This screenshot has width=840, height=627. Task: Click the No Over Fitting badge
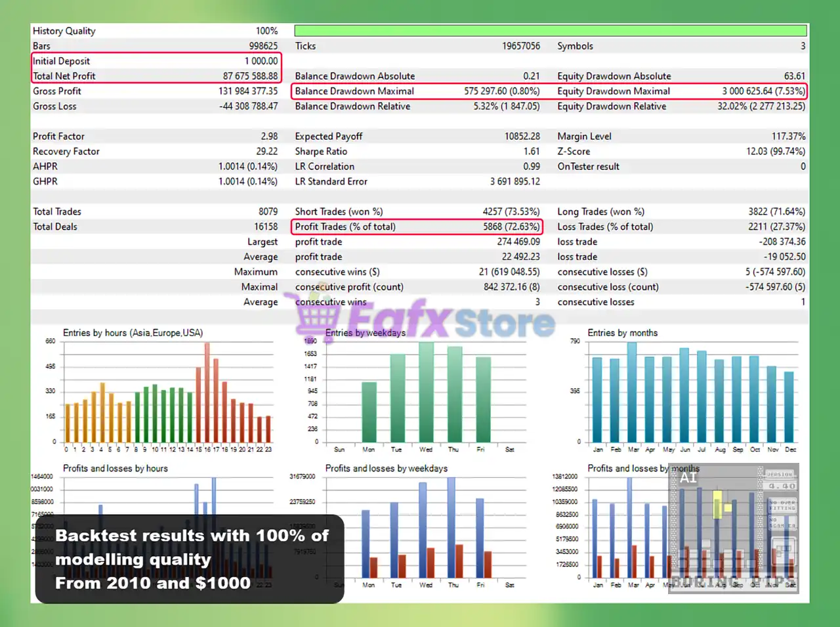(782, 505)
